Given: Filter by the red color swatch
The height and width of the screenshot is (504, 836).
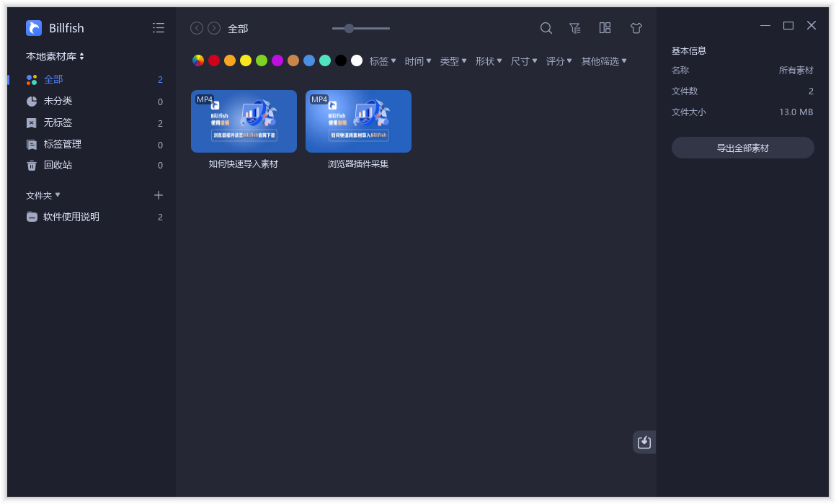Looking at the screenshot, I should pos(213,60).
